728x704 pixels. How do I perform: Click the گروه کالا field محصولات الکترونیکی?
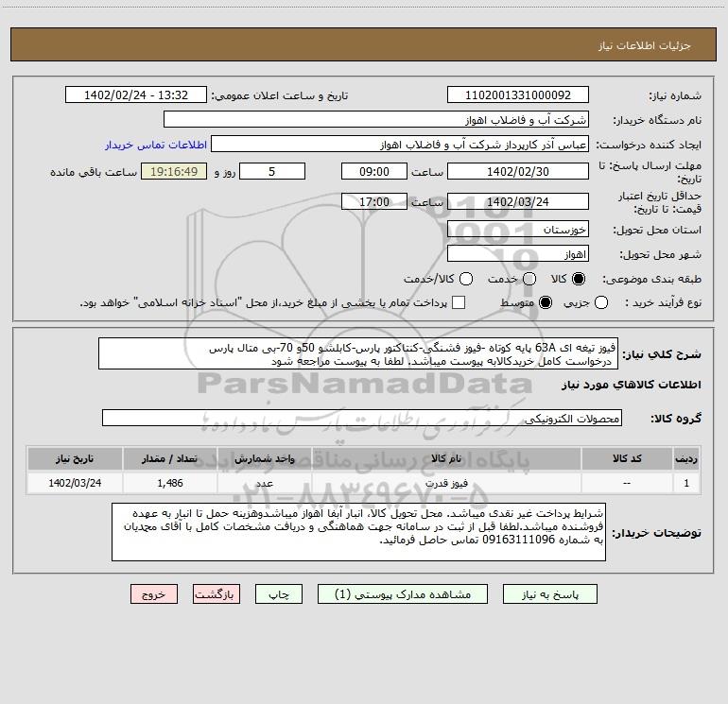tap(362, 418)
